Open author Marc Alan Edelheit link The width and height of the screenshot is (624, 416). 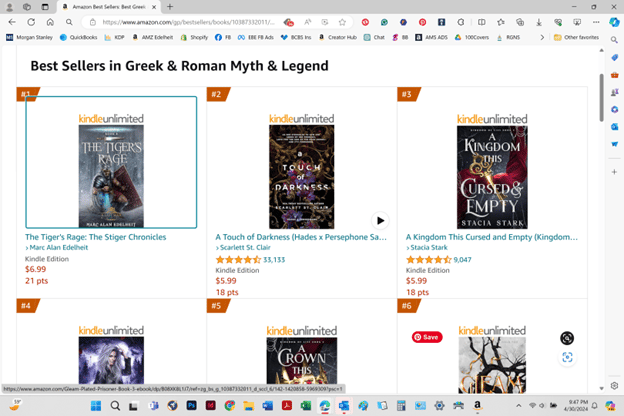[x=58, y=247]
